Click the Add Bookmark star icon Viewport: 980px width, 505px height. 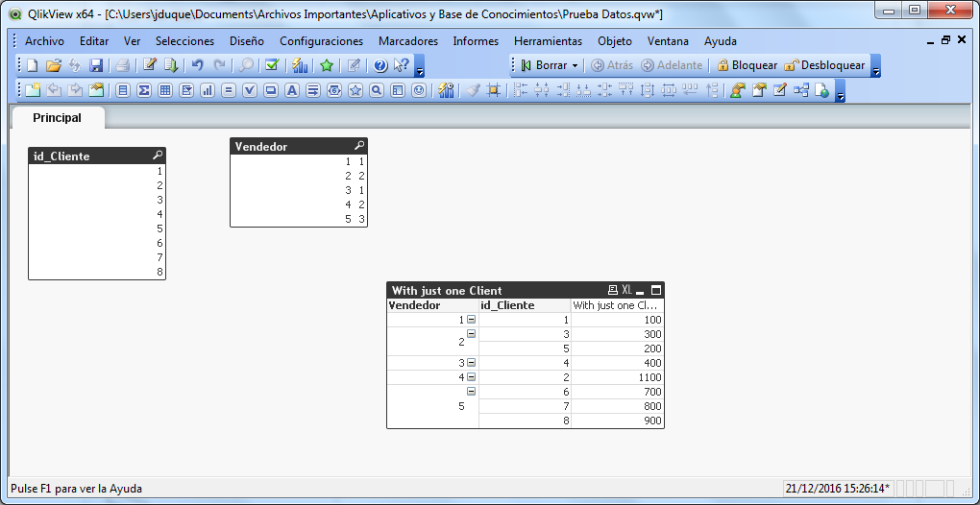327,65
